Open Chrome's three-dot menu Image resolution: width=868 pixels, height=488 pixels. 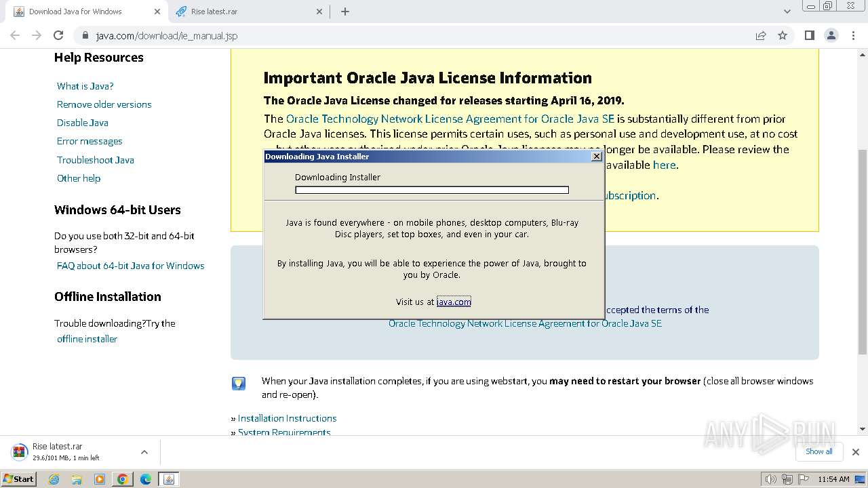point(853,35)
